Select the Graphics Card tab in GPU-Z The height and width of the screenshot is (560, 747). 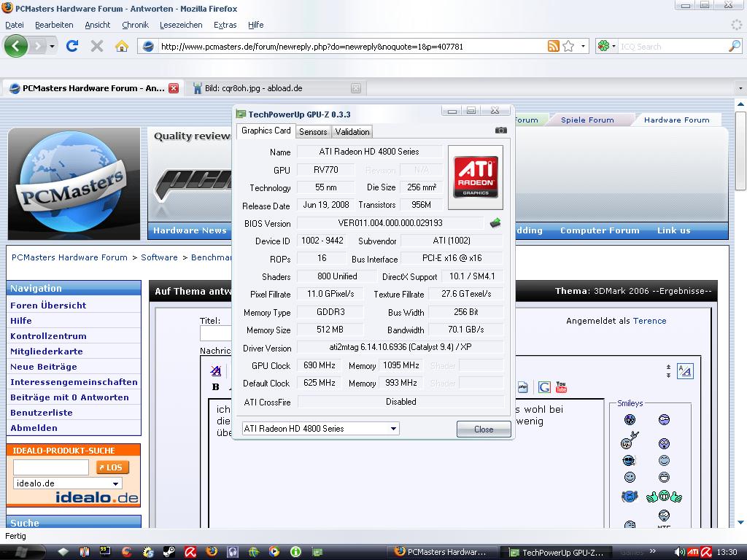pos(266,131)
